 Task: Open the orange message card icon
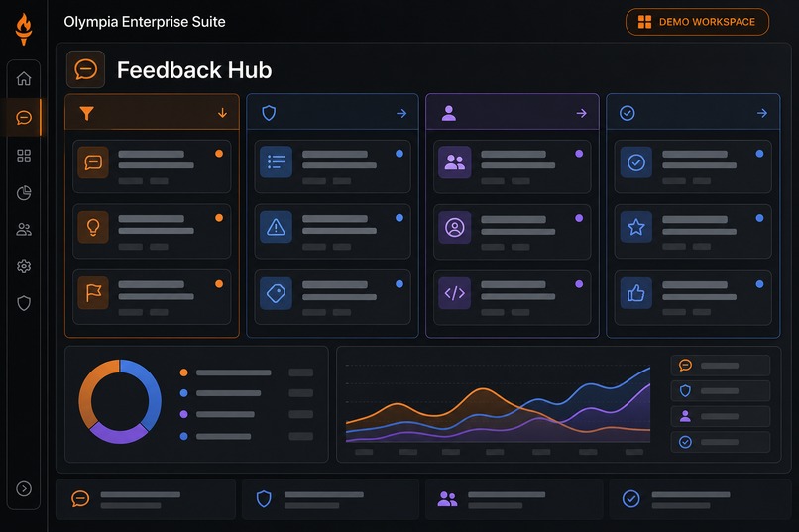pos(93,162)
